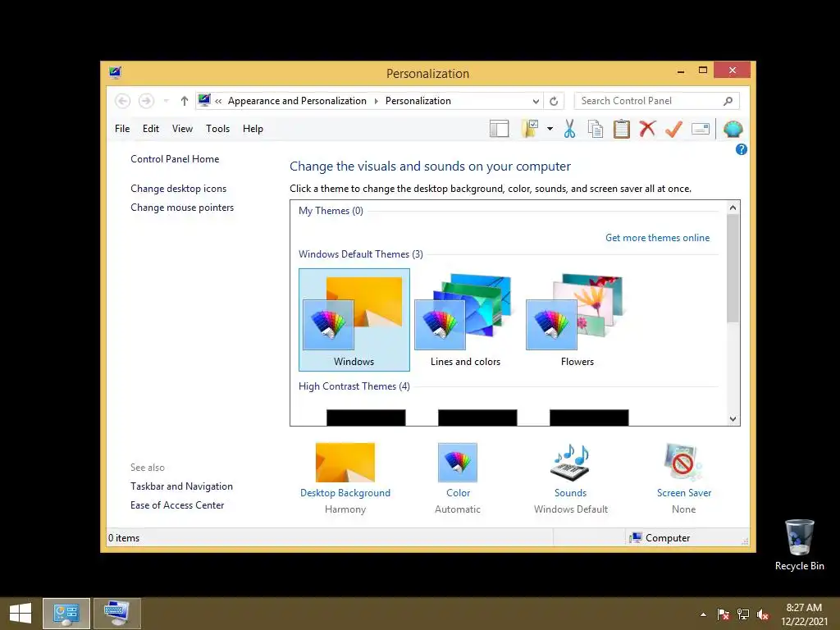The width and height of the screenshot is (840, 630).
Task: Click Appearance and Personalization breadcrumb
Action: point(297,101)
